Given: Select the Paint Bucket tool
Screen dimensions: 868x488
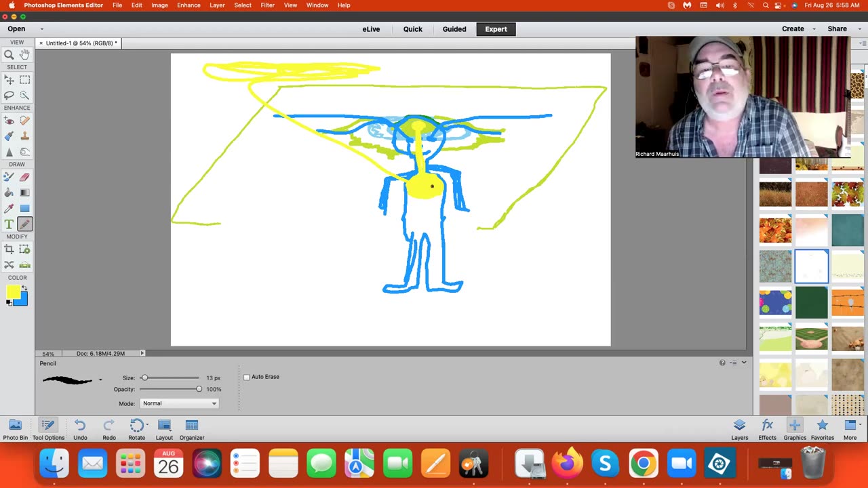Looking at the screenshot, I should coord(9,192).
